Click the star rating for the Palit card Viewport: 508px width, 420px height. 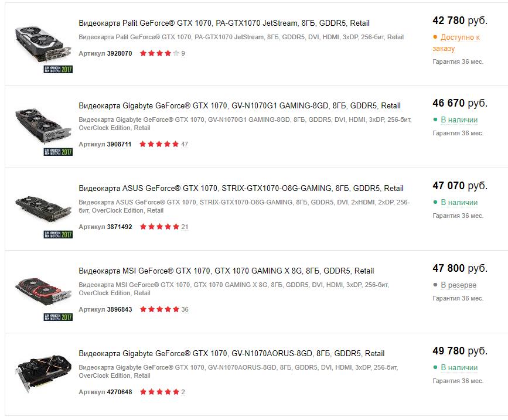pyautogui.click(x=159, y=53)
